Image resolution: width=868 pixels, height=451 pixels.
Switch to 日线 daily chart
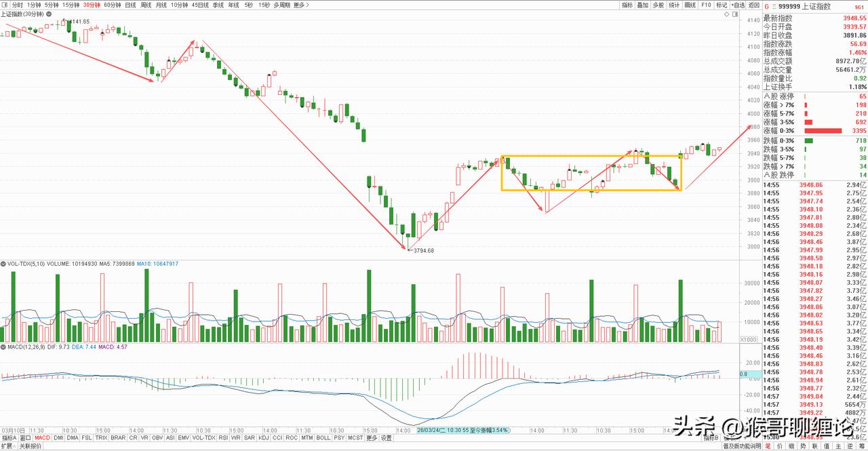pyautogui.click(x=130, y=5)
